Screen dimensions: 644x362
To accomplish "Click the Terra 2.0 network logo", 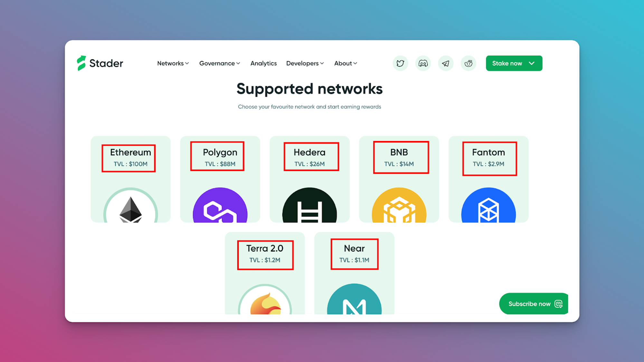I will click(265, 299).
